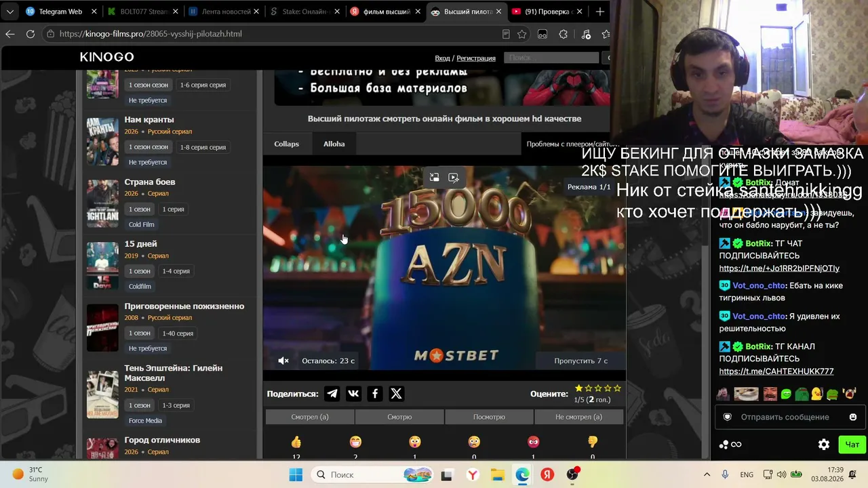Open the Страна боев series title
Viewport: 868px width, 488px height.
150,182
